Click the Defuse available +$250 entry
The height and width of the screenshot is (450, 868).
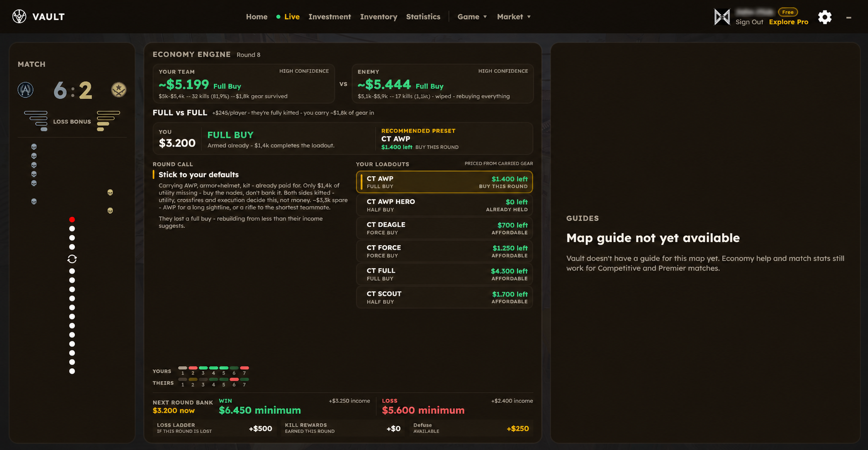[x=471, y=428]
